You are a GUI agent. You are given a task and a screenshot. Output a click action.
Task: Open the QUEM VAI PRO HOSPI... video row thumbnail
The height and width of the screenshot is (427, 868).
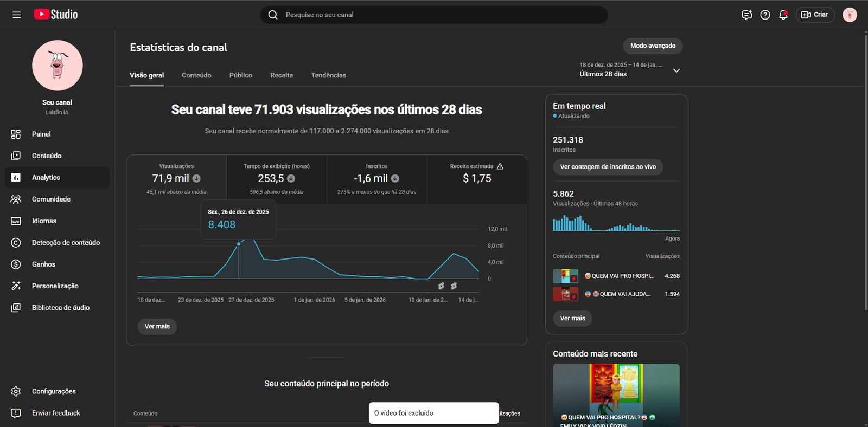point(565,276)
